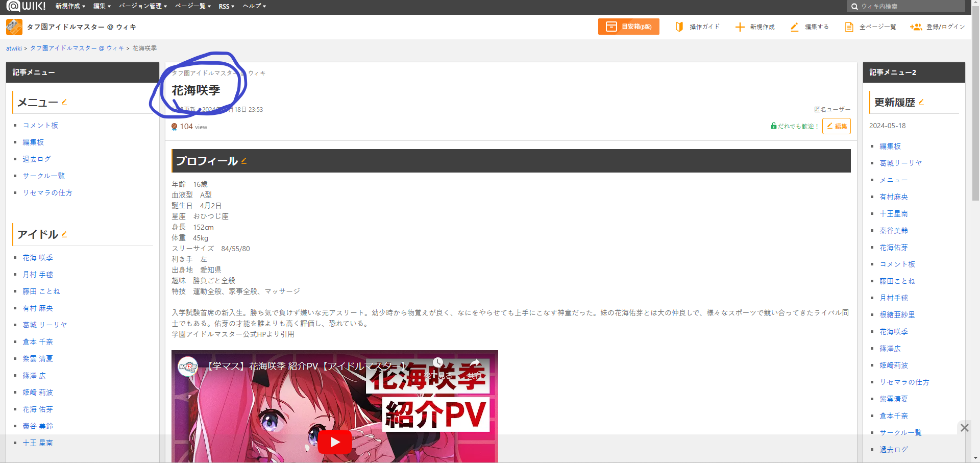This screenshot has width=980, height=463.
Task: Click the 新規作成 plus toolbar item
Action: point(755,27)
